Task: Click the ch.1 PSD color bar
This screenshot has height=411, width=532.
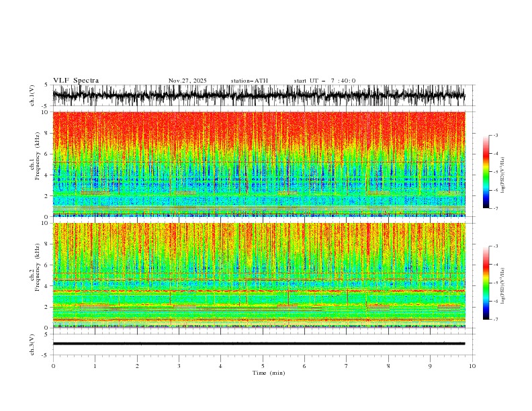Action: click(x=486, y=172)
